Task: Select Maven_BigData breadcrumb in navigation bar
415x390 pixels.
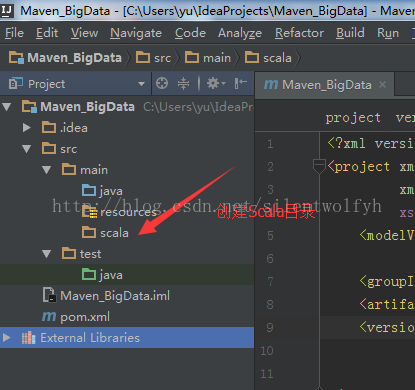Action: point(65,58)
